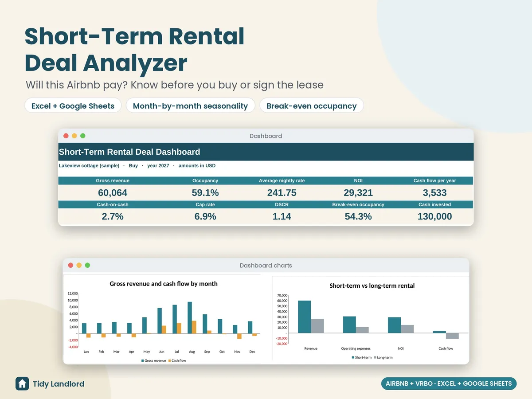
Task: Click the Cash flow per year value 3,533
Action: pos(435,192)
